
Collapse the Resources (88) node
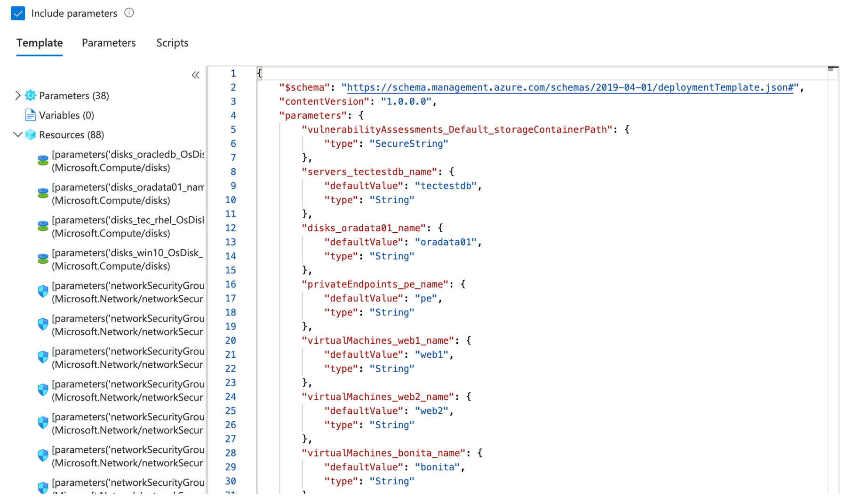[x=18, y=134]
